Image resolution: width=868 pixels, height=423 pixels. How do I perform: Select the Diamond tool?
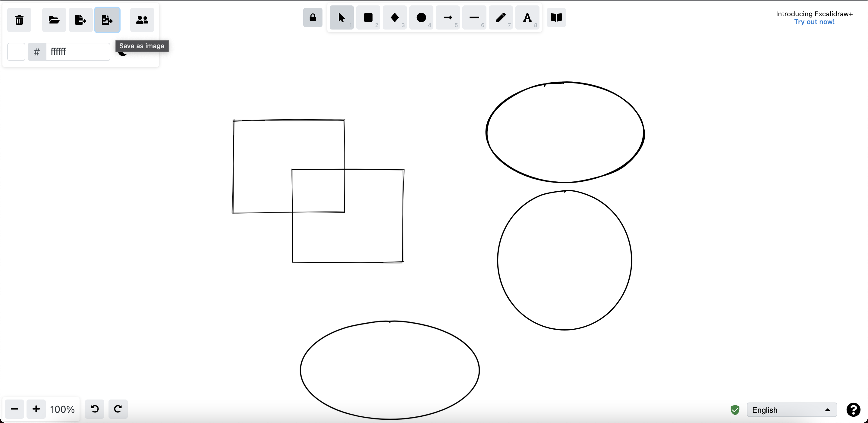[x=395, y=17]
